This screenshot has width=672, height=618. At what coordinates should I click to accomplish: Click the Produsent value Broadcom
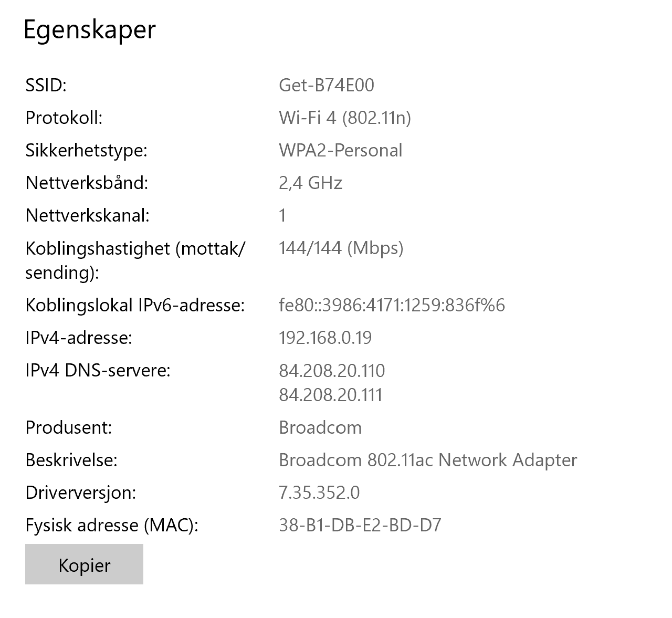(320, 427)
